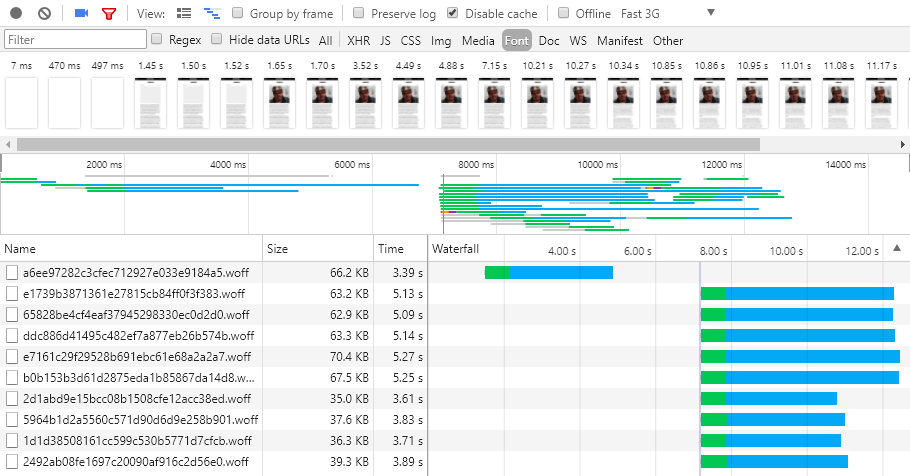Viewport: 910px width, 476px height.
Task: Click file icon of 2492ab08fe1697 row
Action: coord(12,461)
